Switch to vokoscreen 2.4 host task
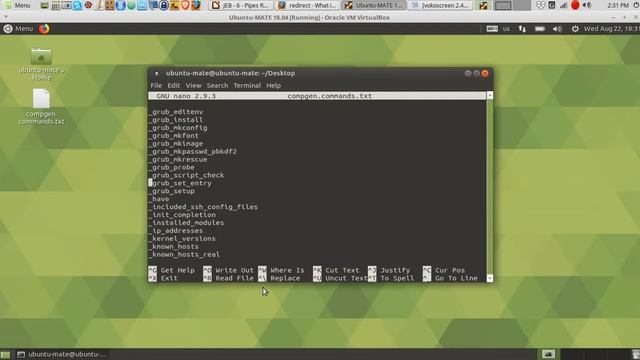 (x=440, y=5)
